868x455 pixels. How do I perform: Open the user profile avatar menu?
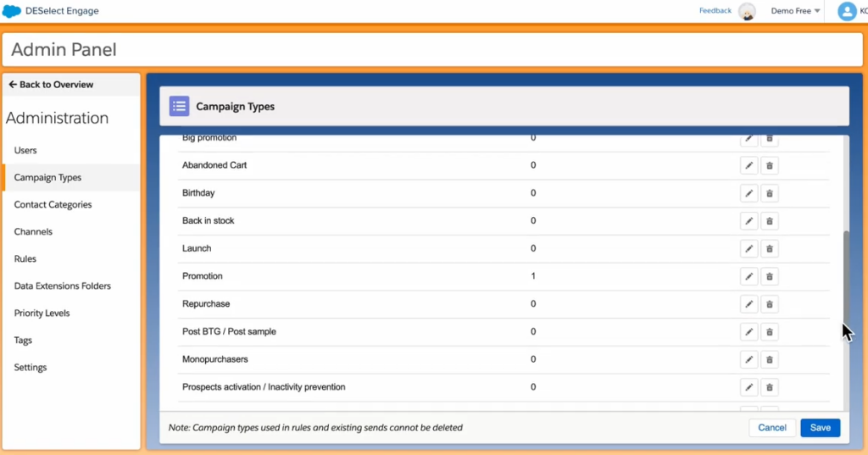[846, 11]
